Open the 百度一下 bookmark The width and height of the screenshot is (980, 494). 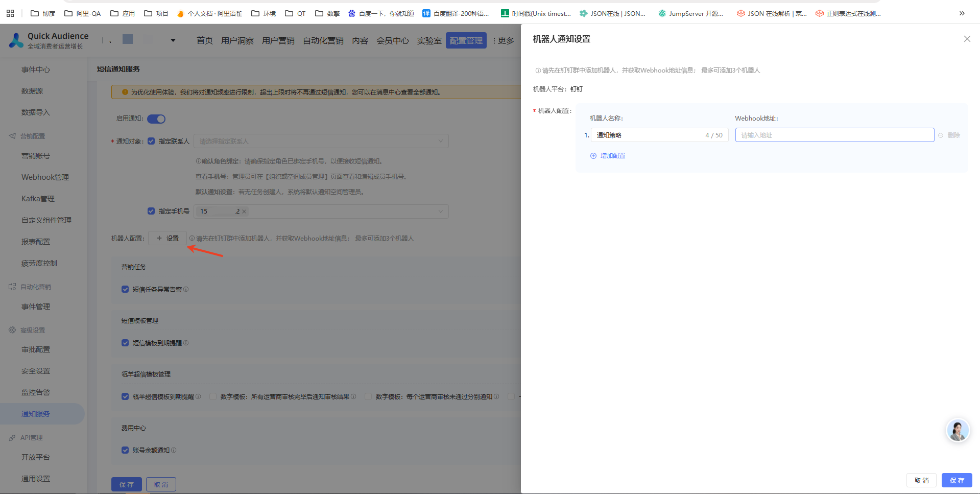381,13
